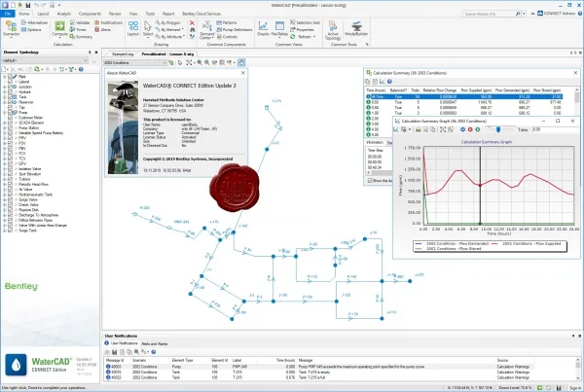Click the green play button in graph window

tap(478, 129)
